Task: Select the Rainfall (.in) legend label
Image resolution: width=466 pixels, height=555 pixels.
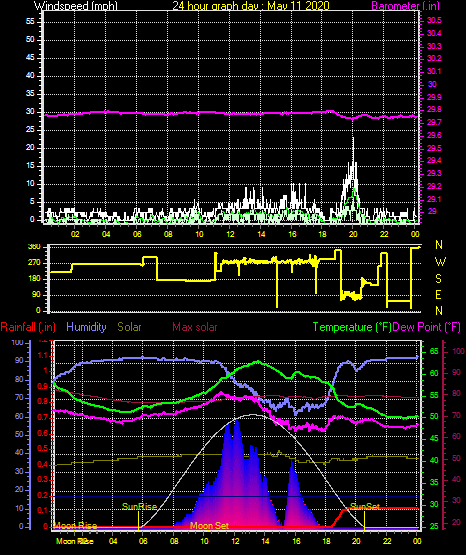Action: pyautogui.click(x=28, y=327)
